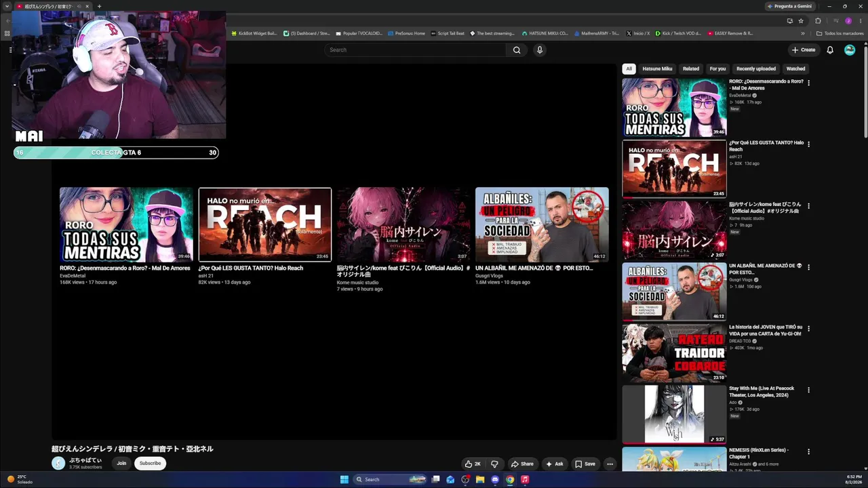Open options for the Halo Reach sidebar video

(808, 144)
